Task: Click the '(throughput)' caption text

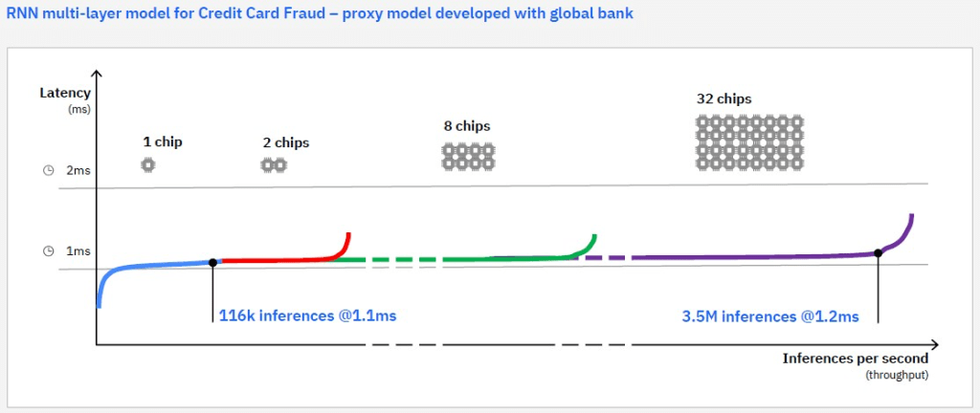Action: [x=896, y=375]
